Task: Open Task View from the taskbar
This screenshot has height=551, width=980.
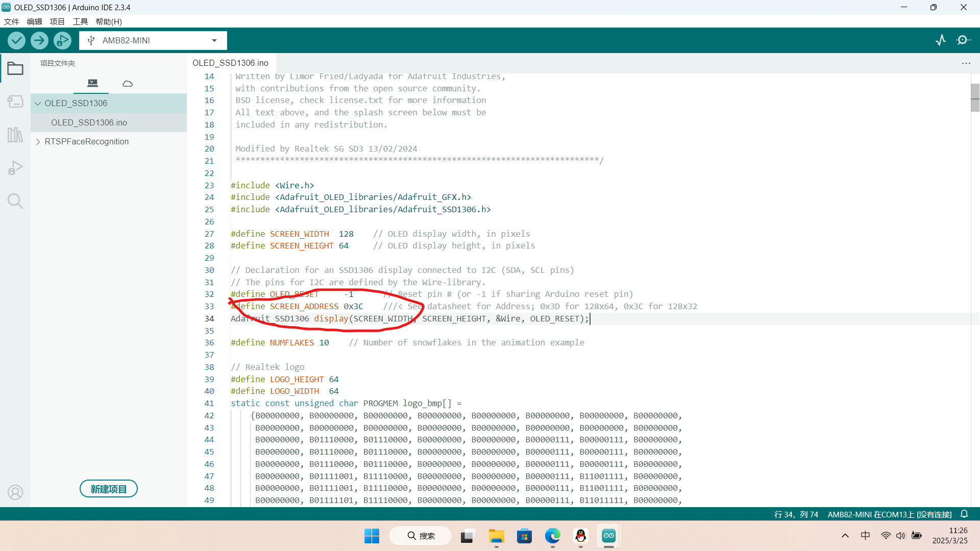Action: 467,536
